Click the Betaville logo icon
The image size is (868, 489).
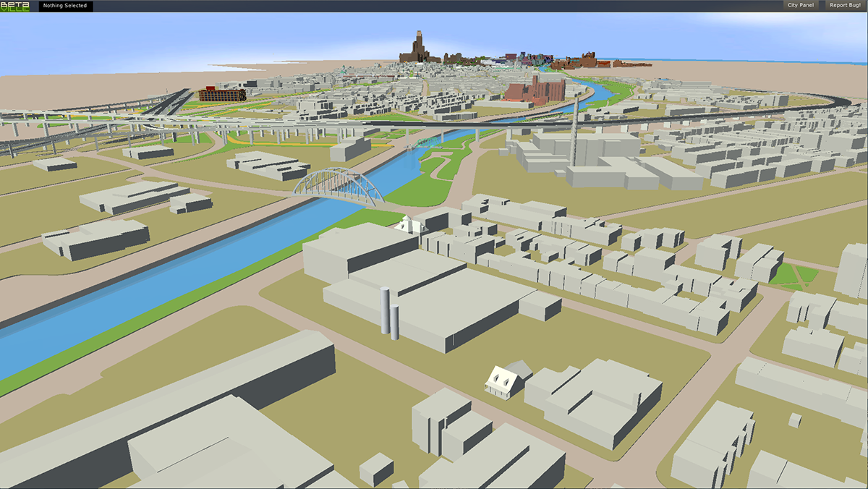click(x=14, y=6)
